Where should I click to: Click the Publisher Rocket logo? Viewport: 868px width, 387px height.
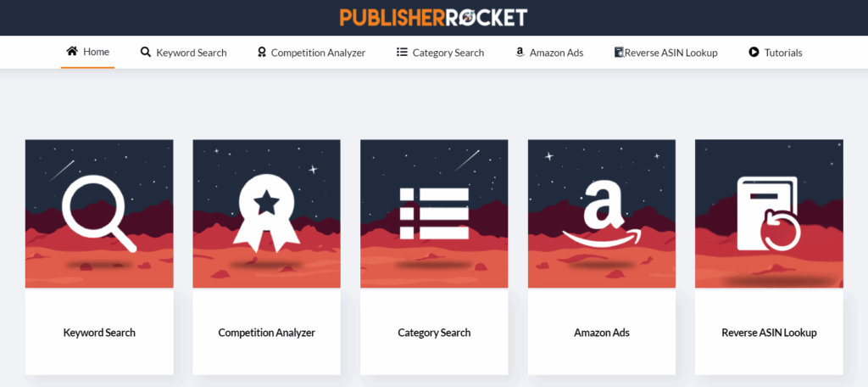tap(433, 17)
